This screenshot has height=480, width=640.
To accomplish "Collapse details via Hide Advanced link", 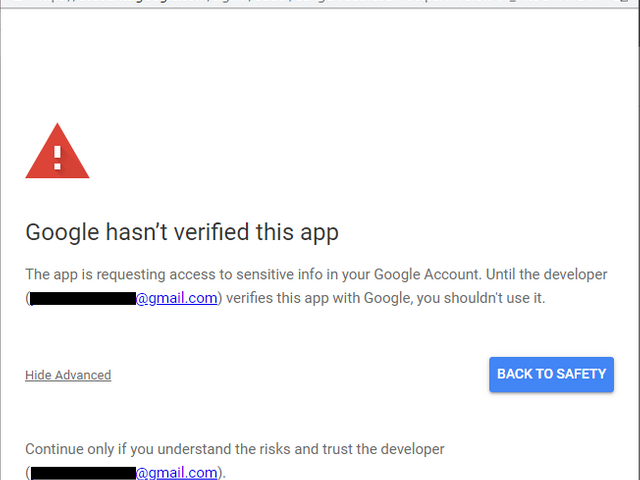I will click(x=68, y=375).
